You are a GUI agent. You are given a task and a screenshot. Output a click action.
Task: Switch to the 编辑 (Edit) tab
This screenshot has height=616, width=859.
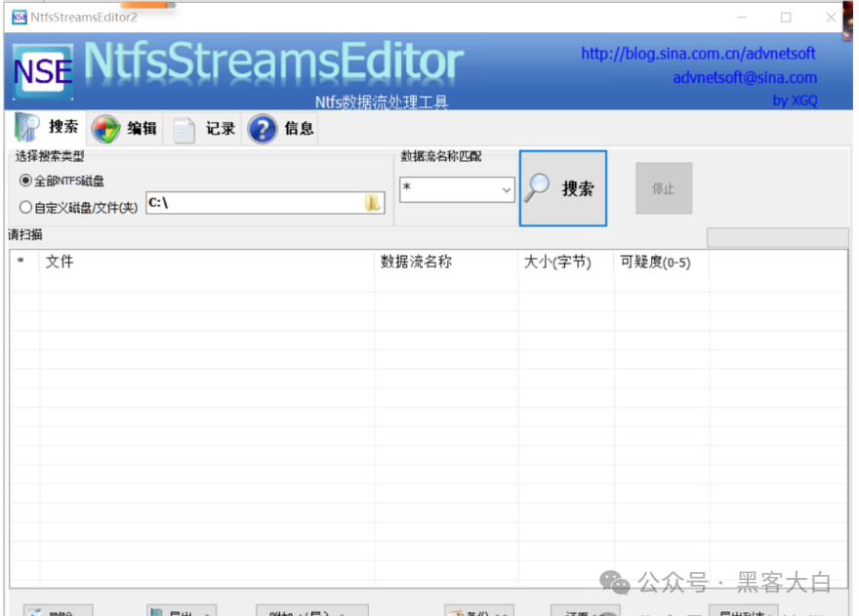(125, 129)
